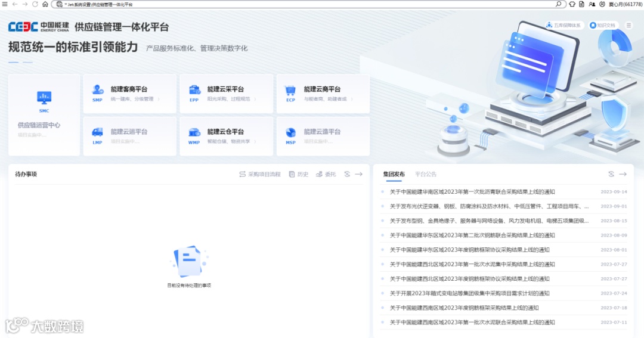Reload the page with the refresh icon

tap(35, 4)
